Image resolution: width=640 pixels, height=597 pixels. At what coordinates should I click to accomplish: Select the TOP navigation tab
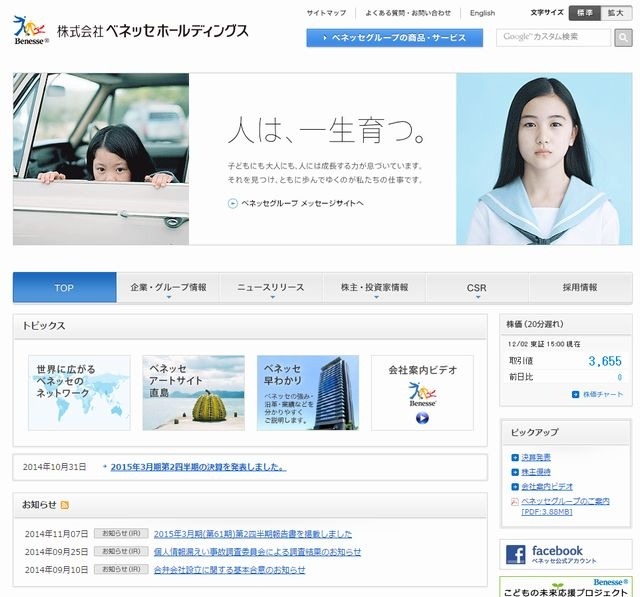[64, 288]
